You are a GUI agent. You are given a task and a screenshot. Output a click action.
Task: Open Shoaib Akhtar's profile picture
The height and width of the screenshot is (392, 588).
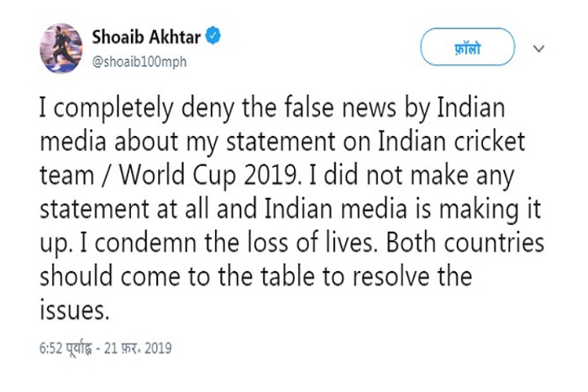[60, 49]
